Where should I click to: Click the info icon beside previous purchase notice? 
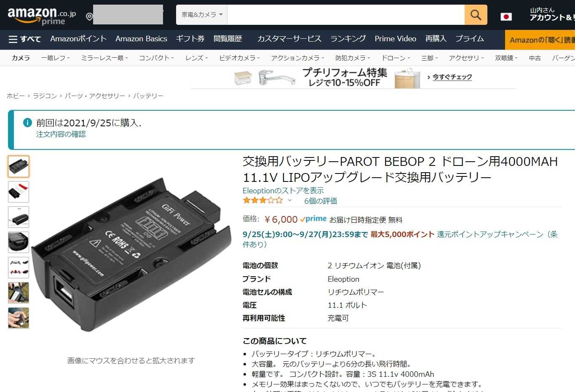pos(27,123)
